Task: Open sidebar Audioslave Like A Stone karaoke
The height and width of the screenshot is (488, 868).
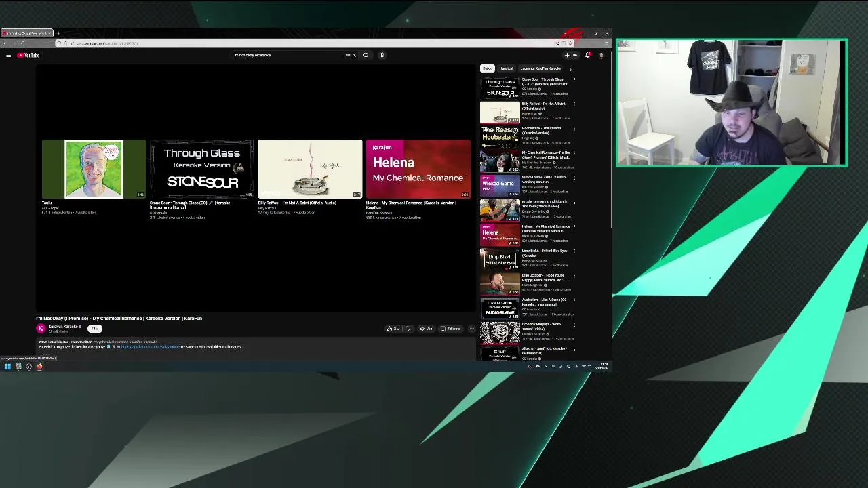Action: 500,308
